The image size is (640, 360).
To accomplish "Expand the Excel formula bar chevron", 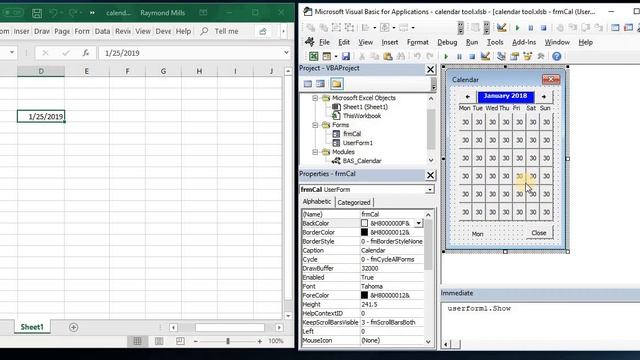I will pos(286,53).
